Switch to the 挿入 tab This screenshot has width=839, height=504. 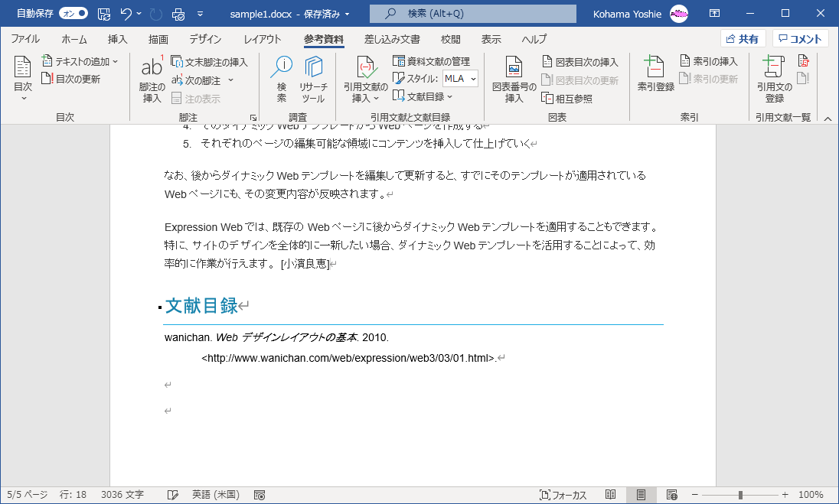(x=117, y=39)
